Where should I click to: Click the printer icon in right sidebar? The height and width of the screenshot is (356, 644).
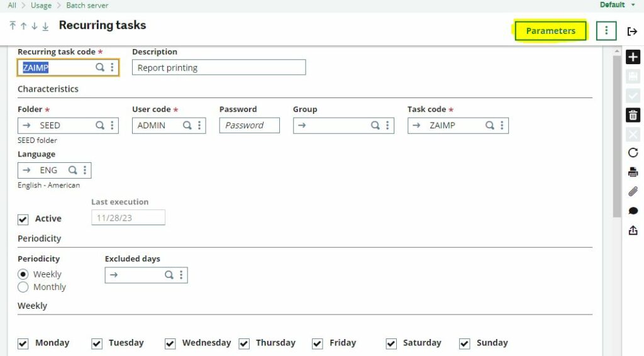[633, 172]
